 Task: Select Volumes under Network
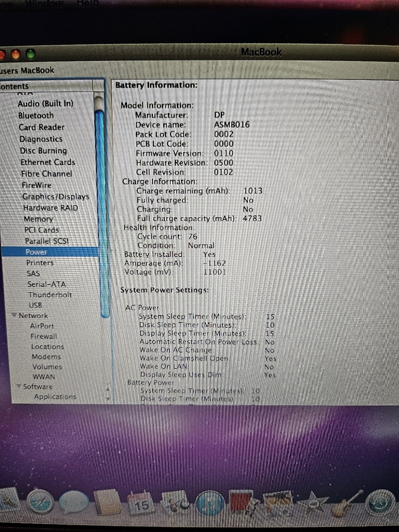pyautogui.click(x=47, y=367)
